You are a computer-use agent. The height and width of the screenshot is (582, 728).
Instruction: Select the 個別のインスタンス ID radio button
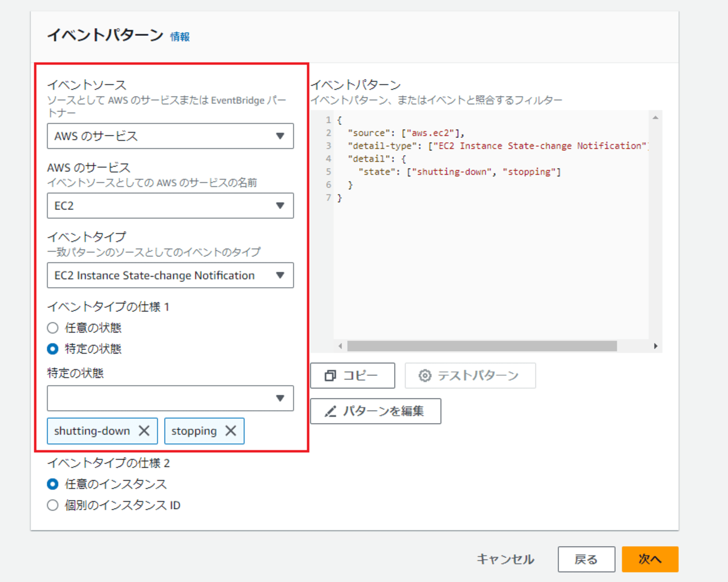[53, 505]
